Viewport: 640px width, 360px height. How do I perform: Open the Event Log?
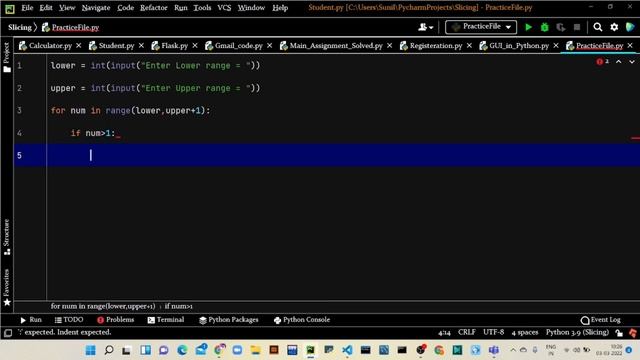[600, 320]
